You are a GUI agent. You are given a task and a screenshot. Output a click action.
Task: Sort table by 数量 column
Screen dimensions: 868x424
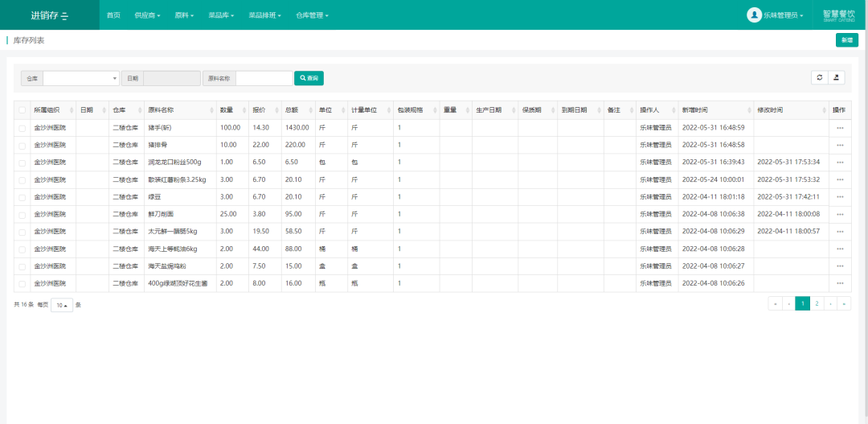coord(232,110)
